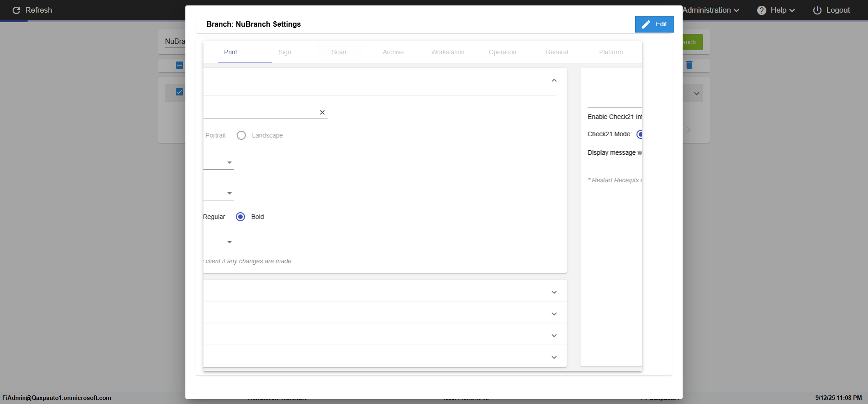Click the Logout power icon
The image size is (868, 404).
[x=817, y=10]
